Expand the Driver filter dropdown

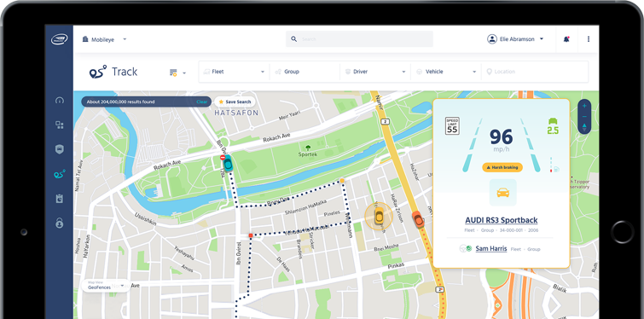375,72
